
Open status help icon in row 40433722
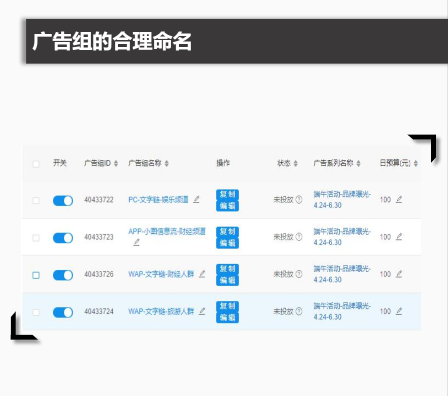tap(299, 199)
